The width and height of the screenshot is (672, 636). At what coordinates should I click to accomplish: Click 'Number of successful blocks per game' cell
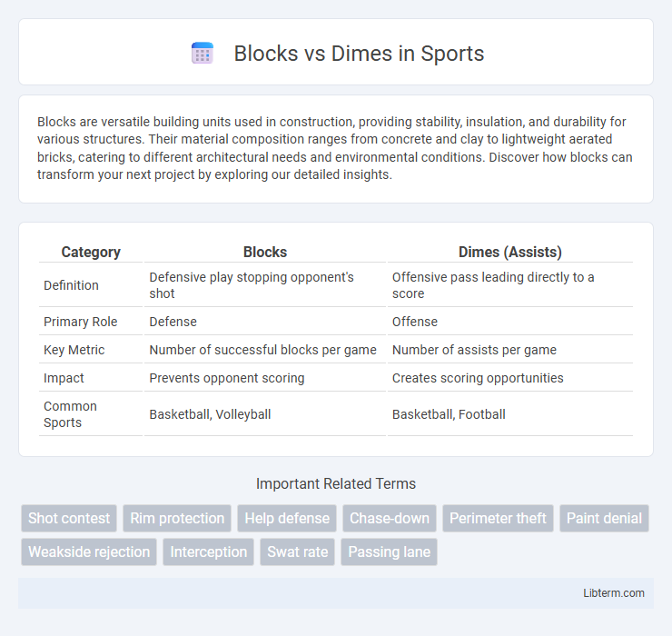click(x=265, y=350)
